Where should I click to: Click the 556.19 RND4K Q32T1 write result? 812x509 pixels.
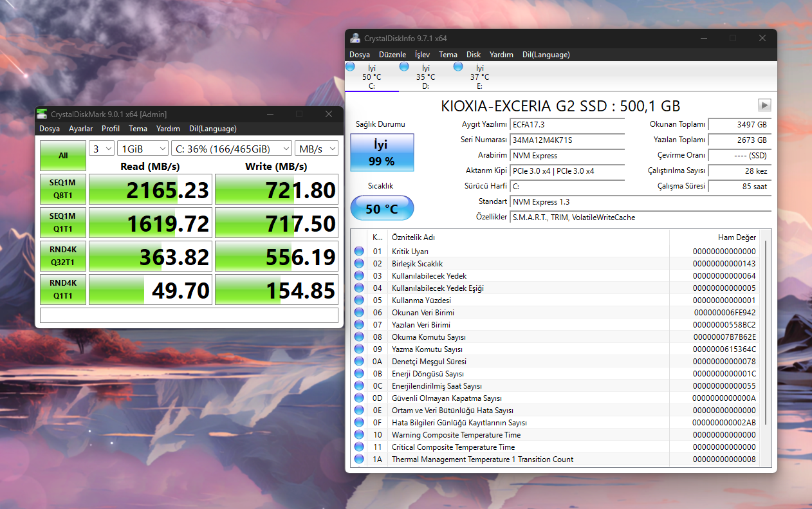click(x=277, y=257)
